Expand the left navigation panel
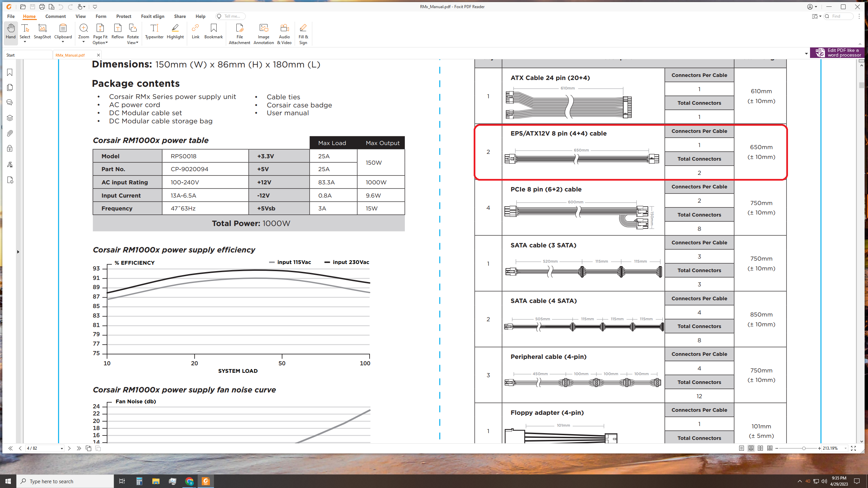Screen dimensions: 868x488 click(x=18, y=252)
